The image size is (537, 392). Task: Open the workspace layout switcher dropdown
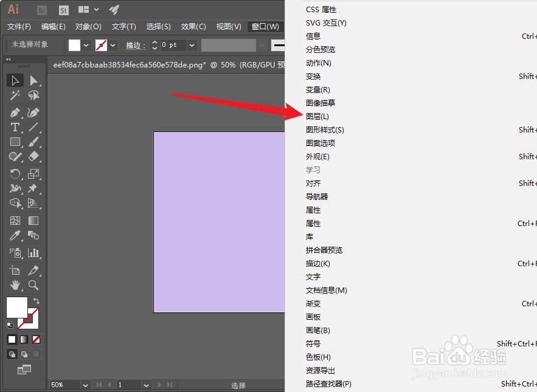88,10
